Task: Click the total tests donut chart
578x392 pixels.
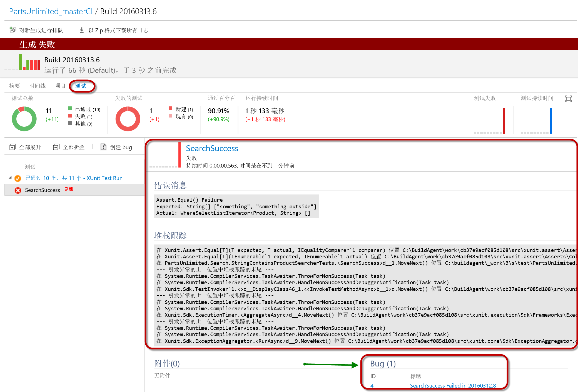Action: 24,119
